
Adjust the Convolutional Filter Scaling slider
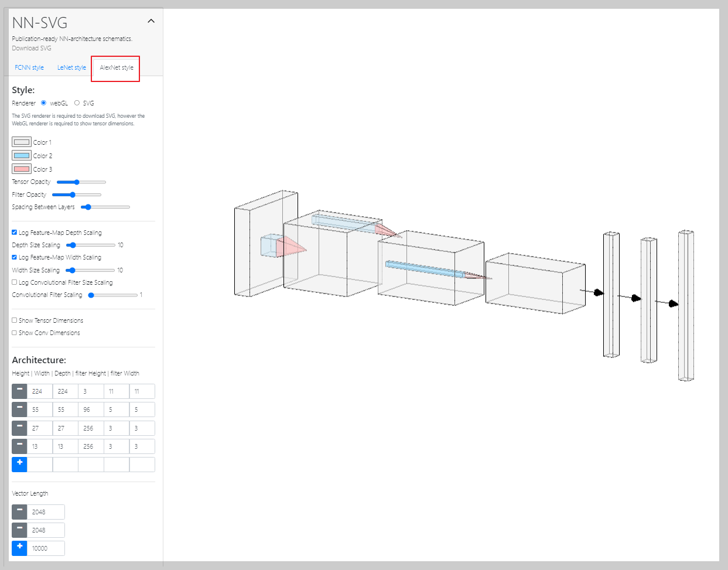(x=112, y=295)
